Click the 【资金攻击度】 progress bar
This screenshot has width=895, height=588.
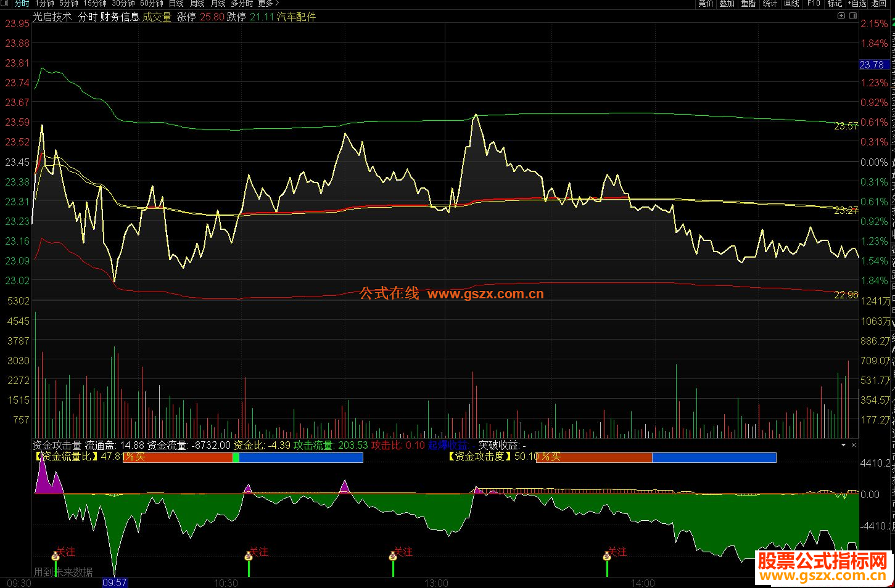(x=656, y=457)
